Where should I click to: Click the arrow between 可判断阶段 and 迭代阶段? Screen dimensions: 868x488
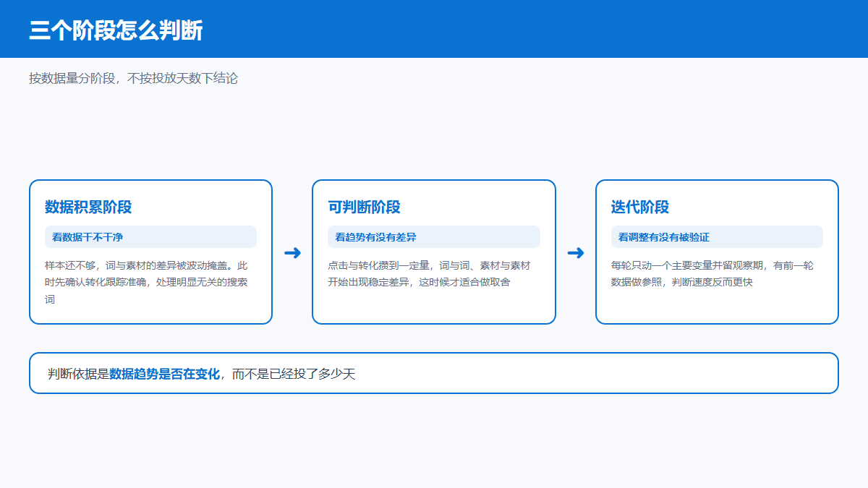coord(576,252)
